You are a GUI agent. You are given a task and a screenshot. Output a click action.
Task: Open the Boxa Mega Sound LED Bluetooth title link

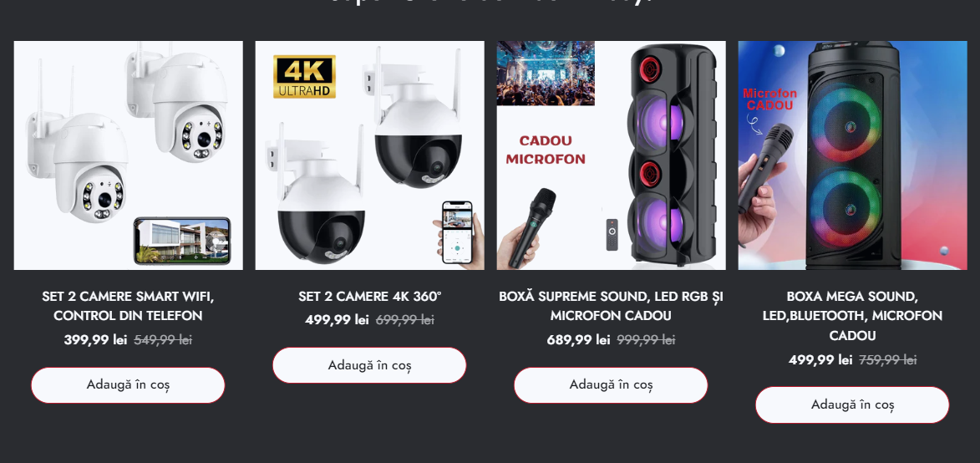(x=852, y=316)
